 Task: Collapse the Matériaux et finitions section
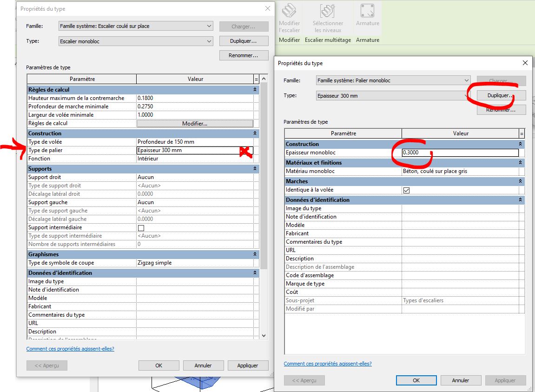pyautogui.click(x=520, y=163)
